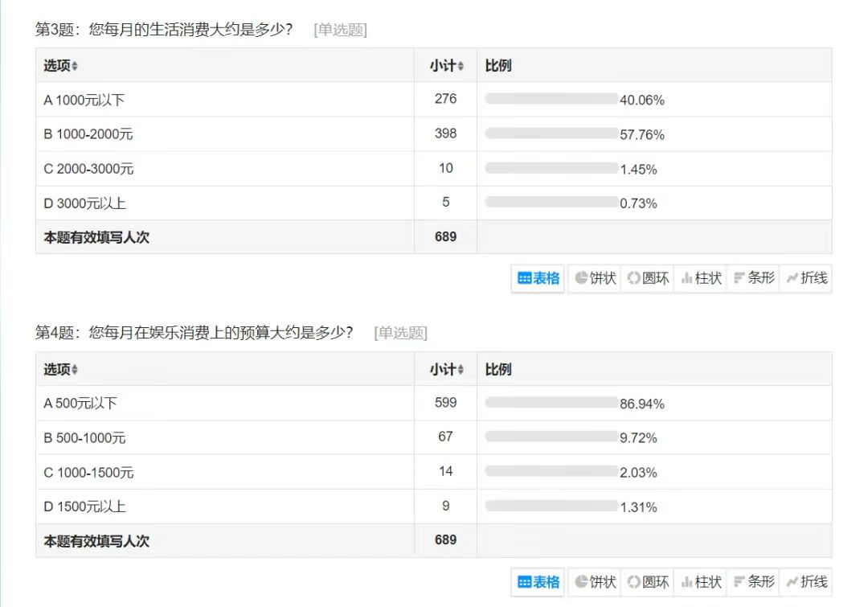Show Question 4 as donut chart (圆环)
The height and width of the screenshot is (607, 868).
(x=648, y=582)
